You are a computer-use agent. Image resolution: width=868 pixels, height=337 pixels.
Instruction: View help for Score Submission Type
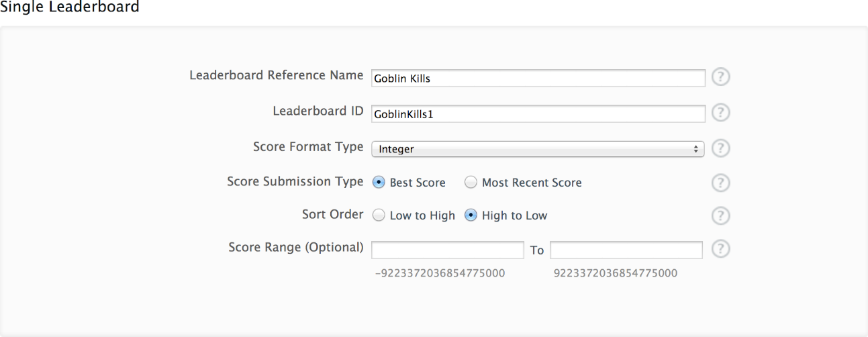coord(720,183)
